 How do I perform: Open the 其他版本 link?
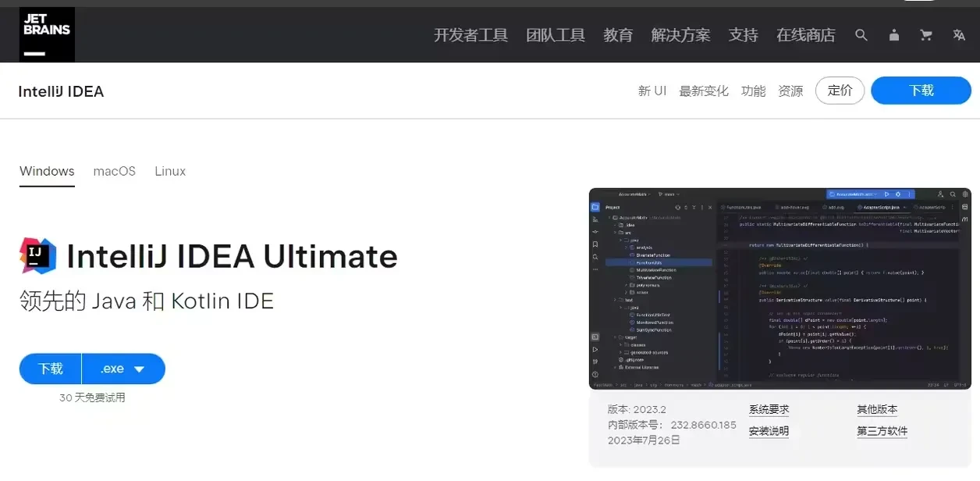(877, 409)
